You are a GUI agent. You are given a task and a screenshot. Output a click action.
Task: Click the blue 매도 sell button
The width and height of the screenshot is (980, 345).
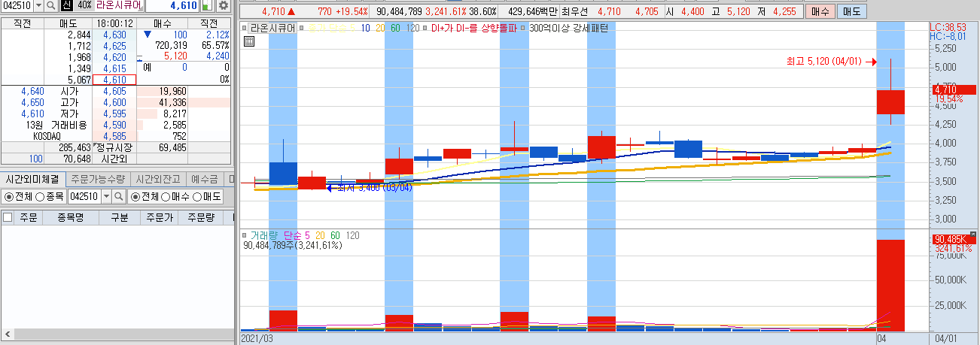point(851,12)
